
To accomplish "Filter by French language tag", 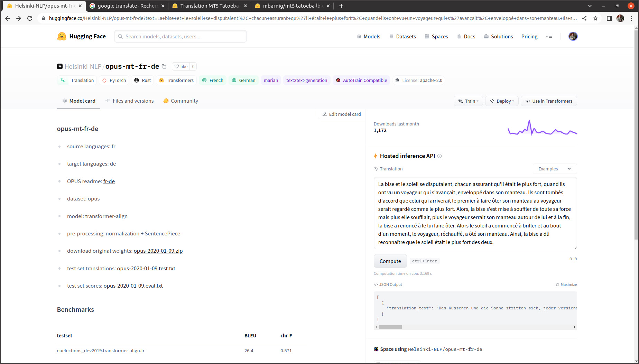I will (x=213, y=80).
